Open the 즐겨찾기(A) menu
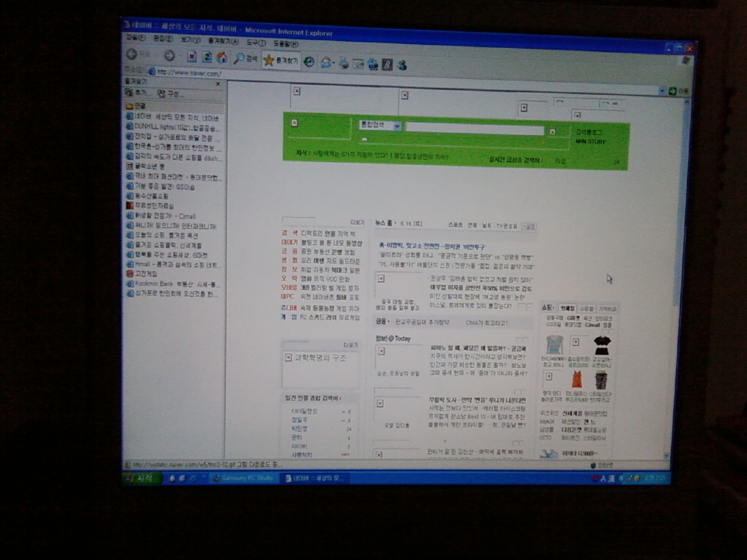Image resolution: width=747 pixels, height=560 pixels. (x=223, y=41)
